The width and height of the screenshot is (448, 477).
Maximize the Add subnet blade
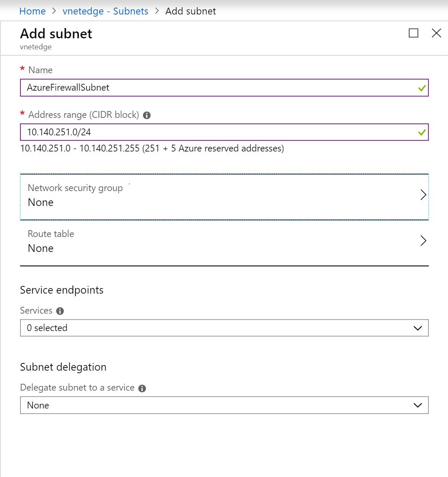[x=414, y=33]
